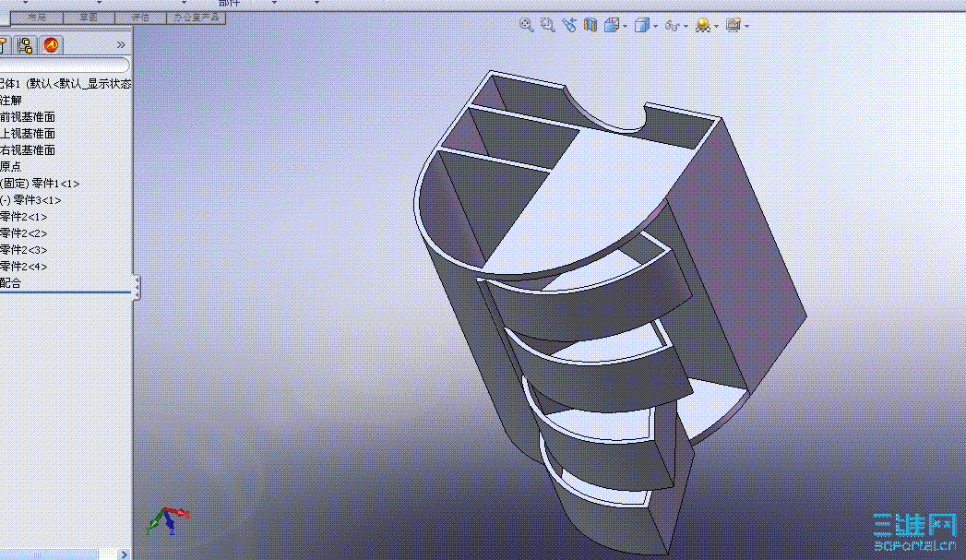Screen dimensions: 966x560
Task: Select the (固定) 零件1<1> component
Action: pos(40,184)
